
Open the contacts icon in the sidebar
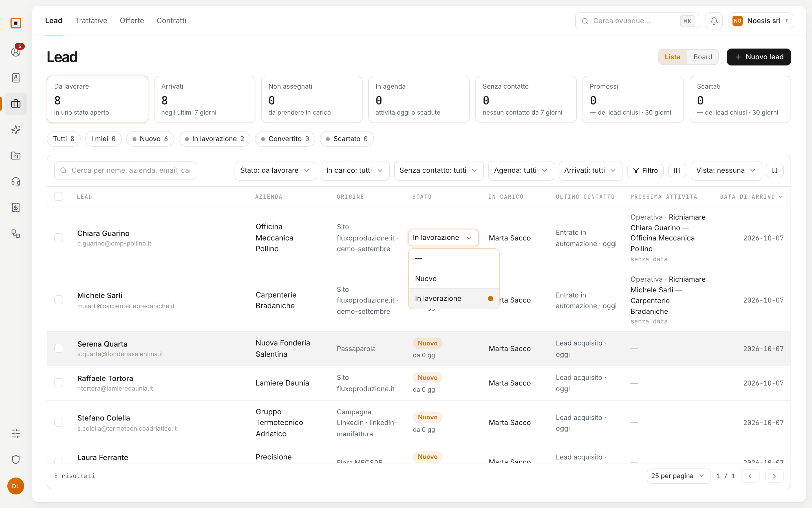coord(16,78)
